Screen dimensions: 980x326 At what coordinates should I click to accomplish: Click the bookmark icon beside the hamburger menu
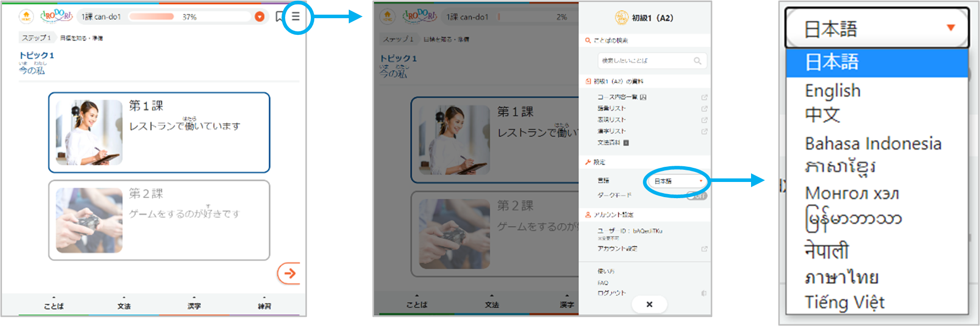pos(279,17)
